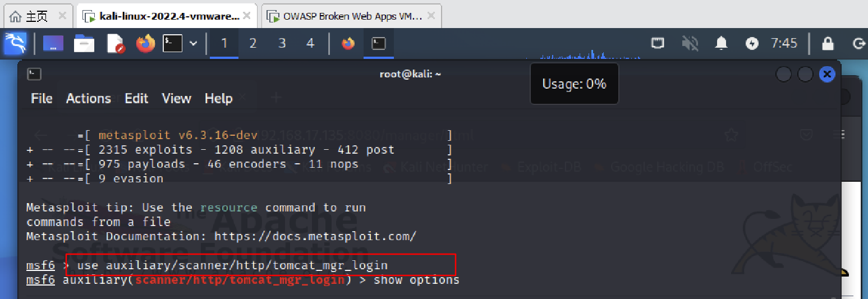Image resolution: width=868 pixels, height=299 pixels.
Task: Click the '2315 exploits' banner line
Action: tap(240, 150)
